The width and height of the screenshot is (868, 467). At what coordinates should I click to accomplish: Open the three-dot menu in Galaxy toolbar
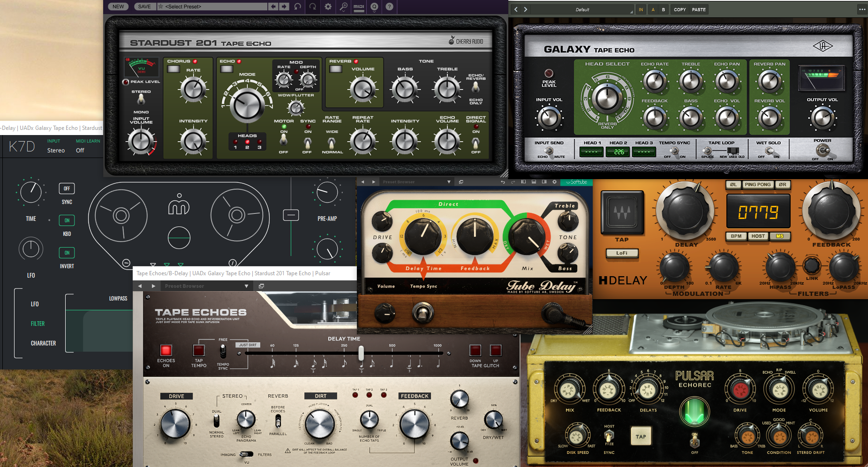pos(862,9)
